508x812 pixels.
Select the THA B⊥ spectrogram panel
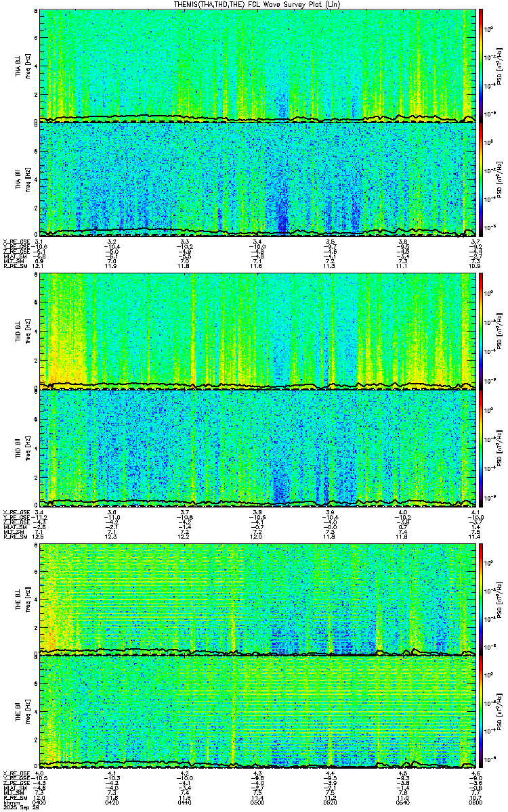[257, 66]
